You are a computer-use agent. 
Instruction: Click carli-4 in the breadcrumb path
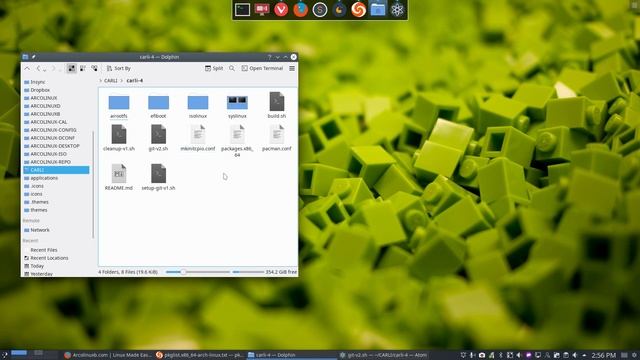(135, 81)
